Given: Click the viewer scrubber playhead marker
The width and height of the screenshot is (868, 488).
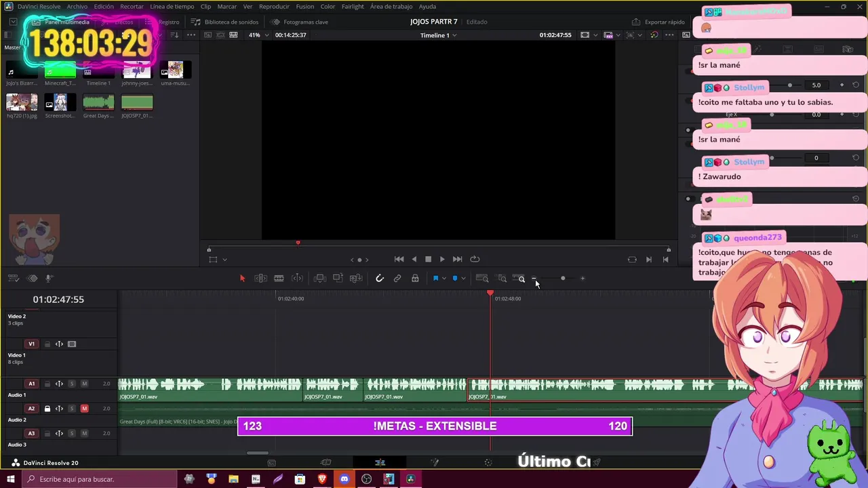Looking at the screenshot, I should point(298,243).
